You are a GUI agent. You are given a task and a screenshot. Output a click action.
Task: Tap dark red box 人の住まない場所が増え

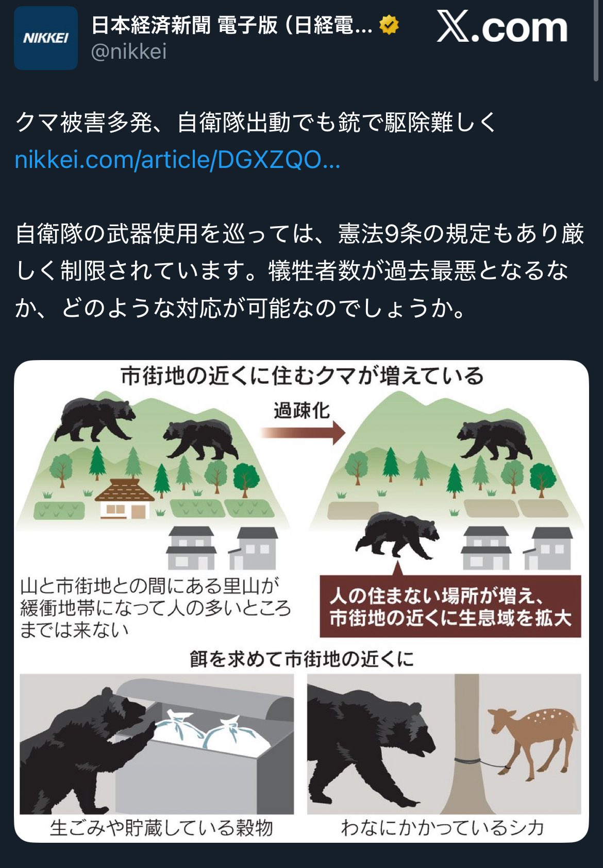pyautogui.click(x=450, y=606)
